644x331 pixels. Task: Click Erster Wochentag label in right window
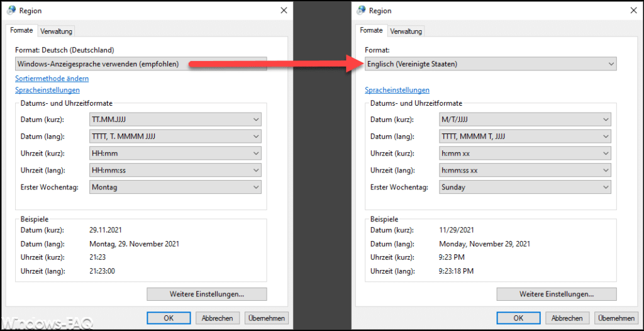pyautogui.click(x=399, y=187)
